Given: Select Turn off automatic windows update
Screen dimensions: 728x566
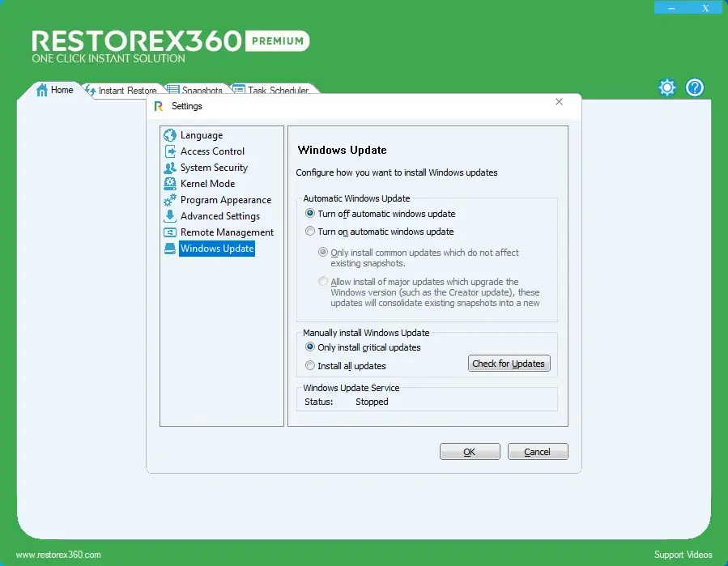Looking at the screenshot, I should 310,214.
